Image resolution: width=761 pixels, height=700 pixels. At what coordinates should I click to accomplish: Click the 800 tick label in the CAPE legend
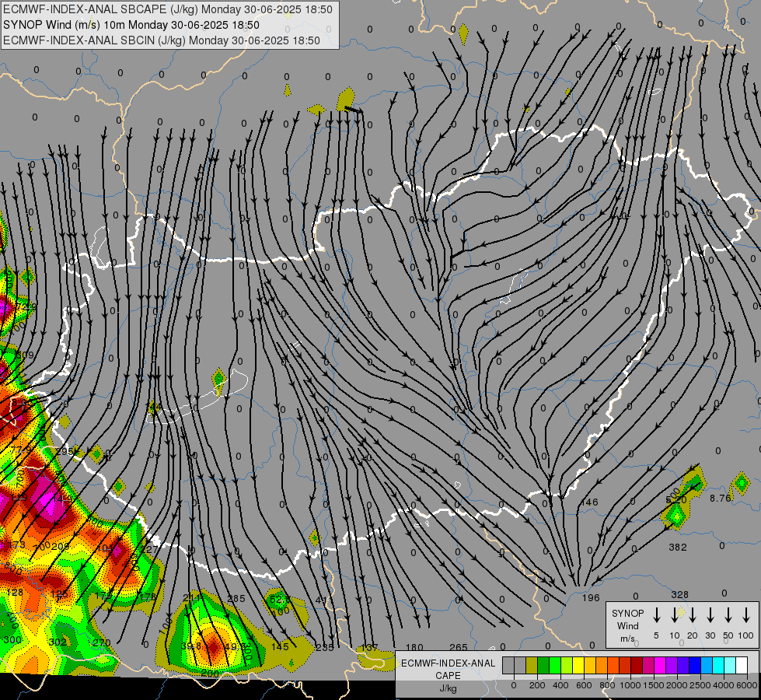coord(607,685)
